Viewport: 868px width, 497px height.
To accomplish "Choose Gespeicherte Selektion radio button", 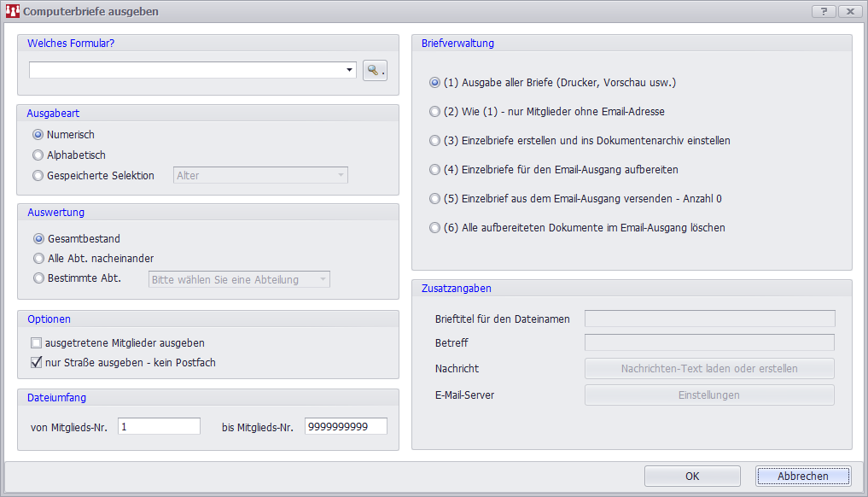I will (x=38, y=176).
